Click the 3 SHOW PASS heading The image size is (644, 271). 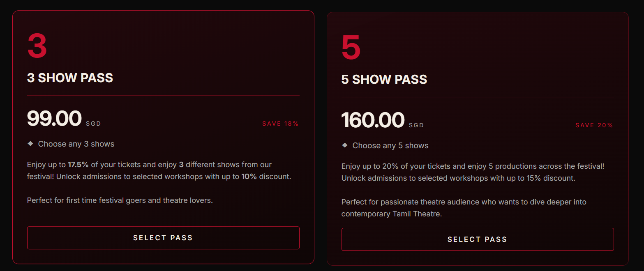(x=70, y=78)
